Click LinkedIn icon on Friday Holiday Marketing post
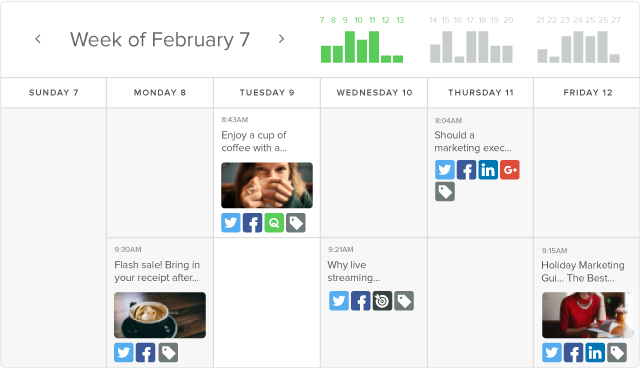 595,352
